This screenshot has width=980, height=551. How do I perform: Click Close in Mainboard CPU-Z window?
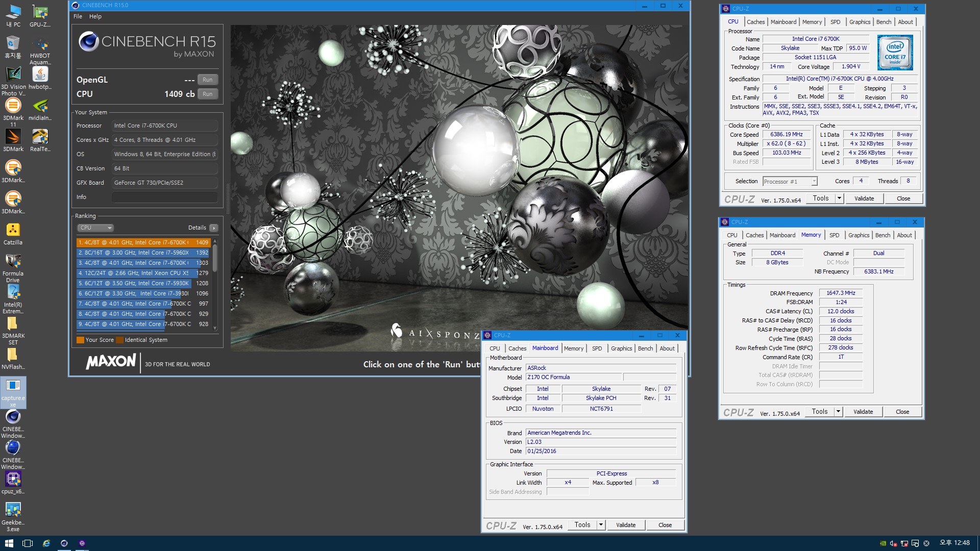pyautogui.click(x=665, y=525)
